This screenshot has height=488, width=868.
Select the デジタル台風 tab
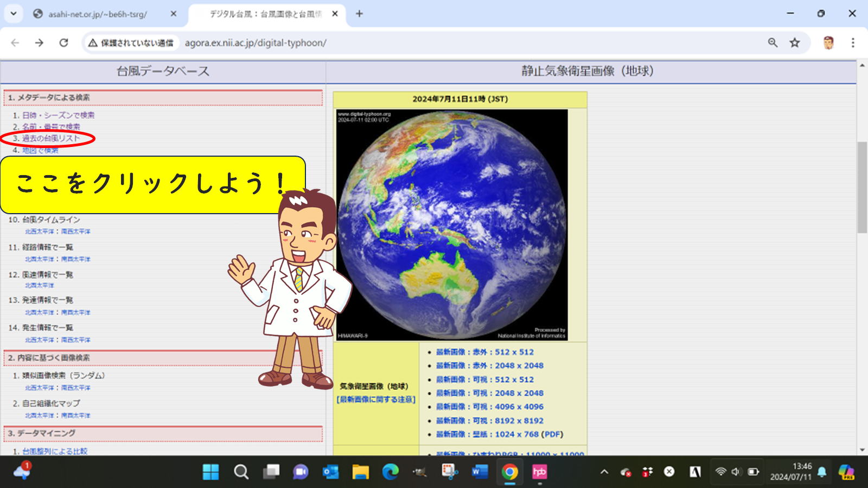click(266, 14)
